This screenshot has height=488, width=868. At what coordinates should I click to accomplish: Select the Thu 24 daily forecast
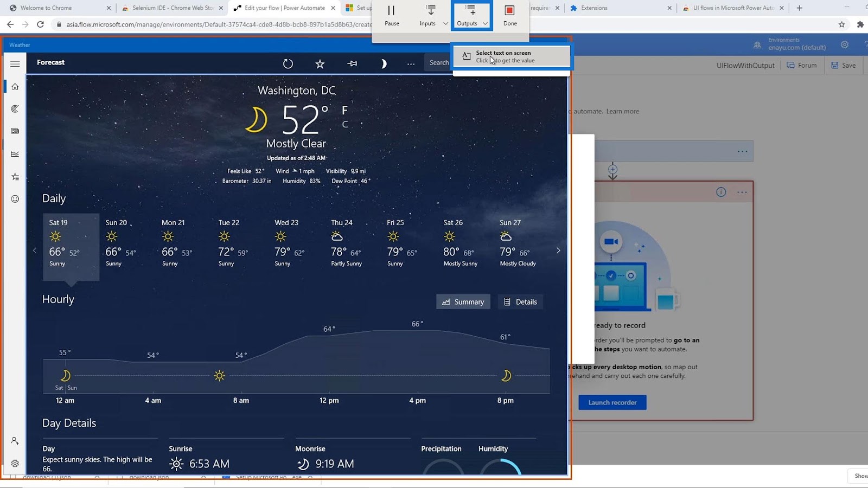click(353, 247)
